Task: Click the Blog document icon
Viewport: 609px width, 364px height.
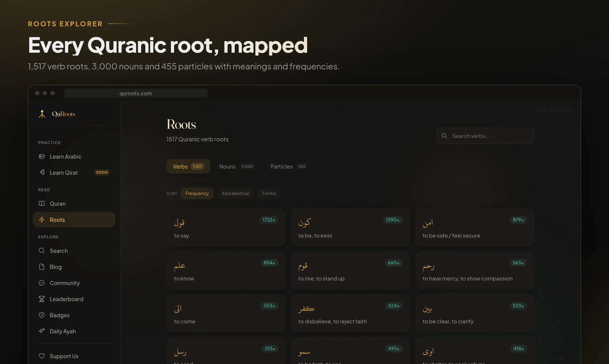Action: pyautogui.click(x=42, y=267)
